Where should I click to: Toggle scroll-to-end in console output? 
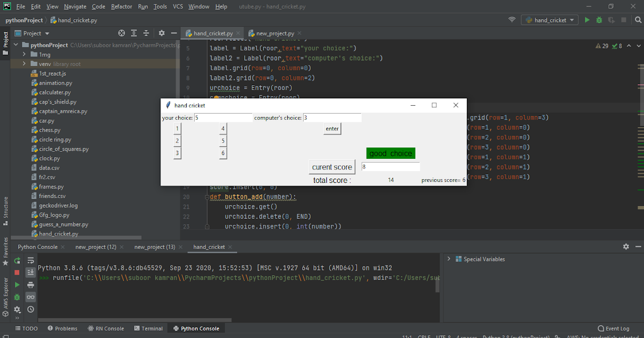(31, 273)
